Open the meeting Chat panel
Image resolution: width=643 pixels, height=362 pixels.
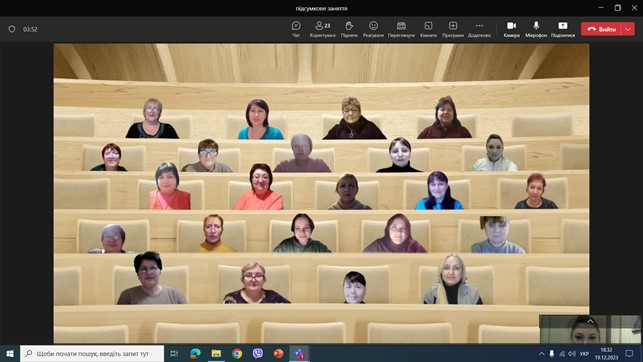click(296, 29)
